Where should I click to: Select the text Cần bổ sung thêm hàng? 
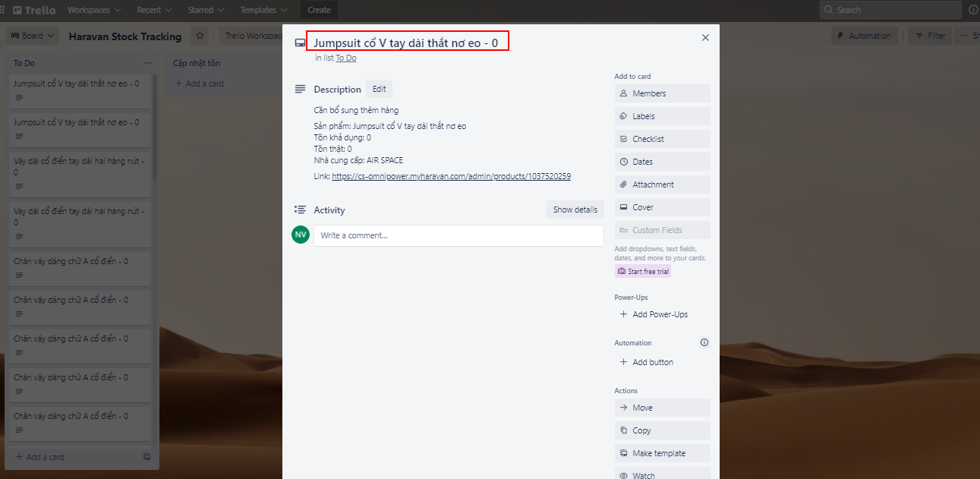pyautogui.click(x=356, y=110)
